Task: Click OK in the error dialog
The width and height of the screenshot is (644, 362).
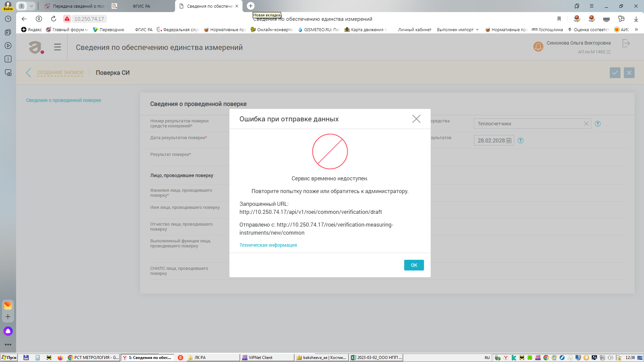Action: tap(414, 265)
